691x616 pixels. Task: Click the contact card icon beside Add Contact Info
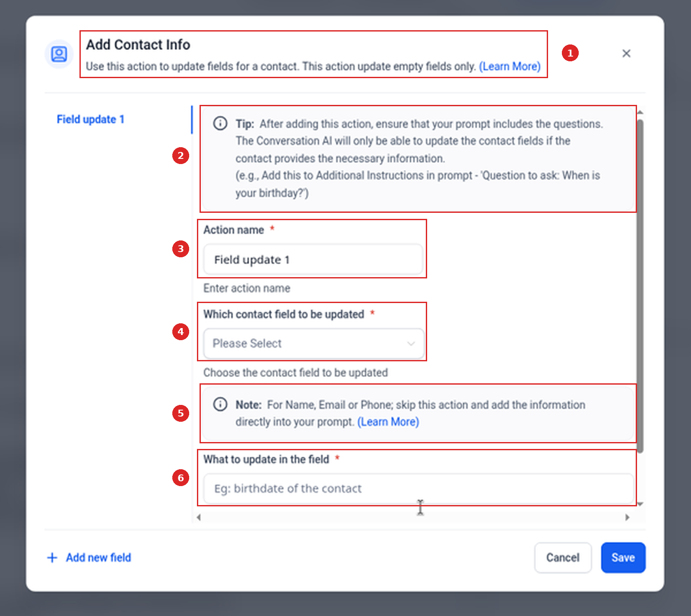click(x=59, y=54)
